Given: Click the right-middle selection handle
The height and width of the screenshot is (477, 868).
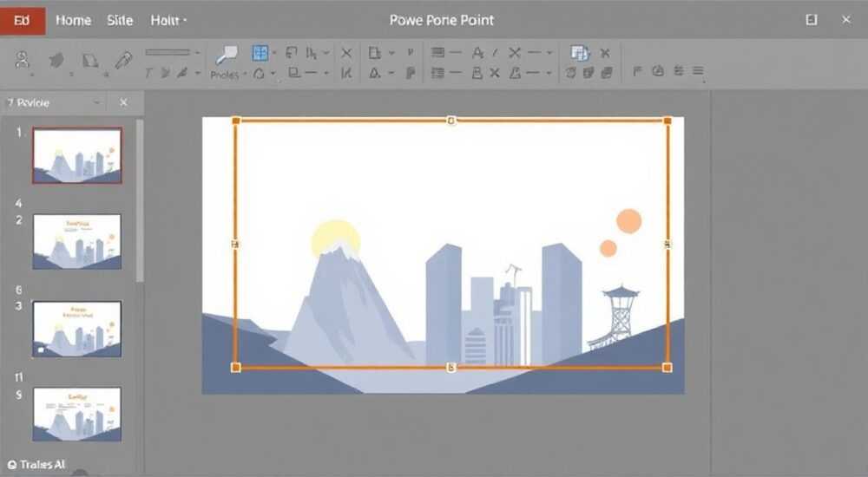Looking at the screenshot, I should [x=667, y=244].
